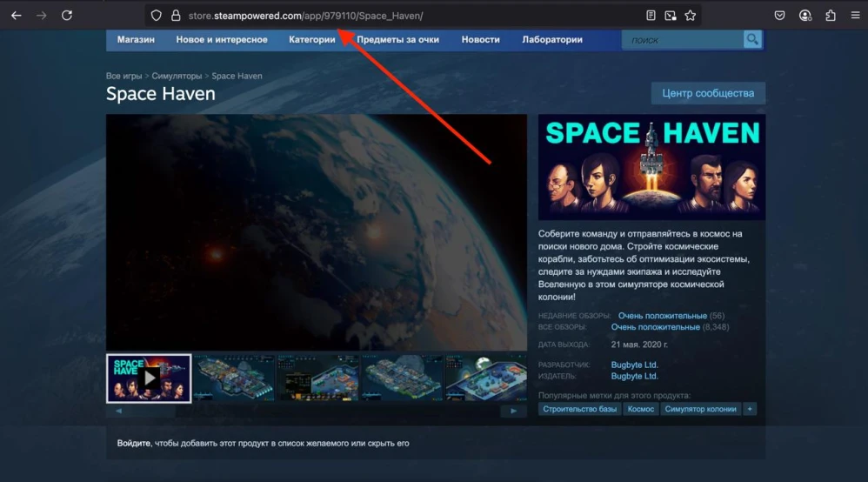Open Pocket save icon in toolbar
The image size is (868, 482).
[779, 16]
